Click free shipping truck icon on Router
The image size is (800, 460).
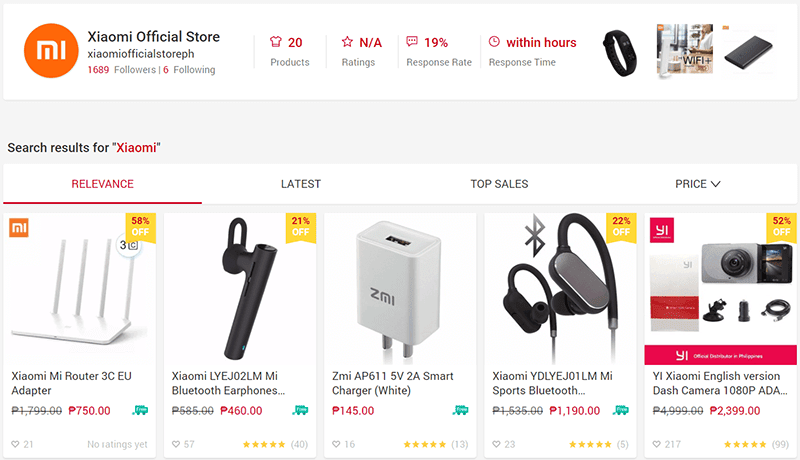point(141,410)
